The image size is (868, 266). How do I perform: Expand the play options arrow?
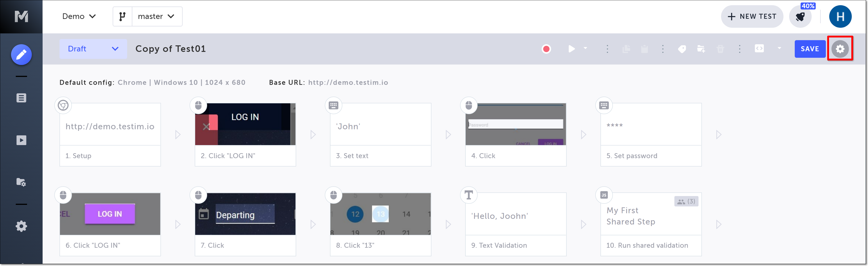point(585,48)
